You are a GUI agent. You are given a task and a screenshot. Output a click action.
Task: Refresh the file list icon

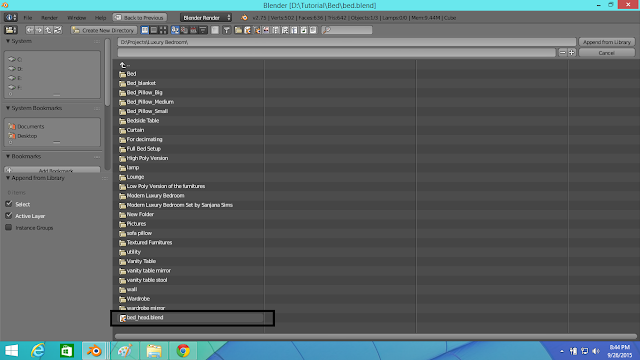pyautogui.click(x=58, y=30)
